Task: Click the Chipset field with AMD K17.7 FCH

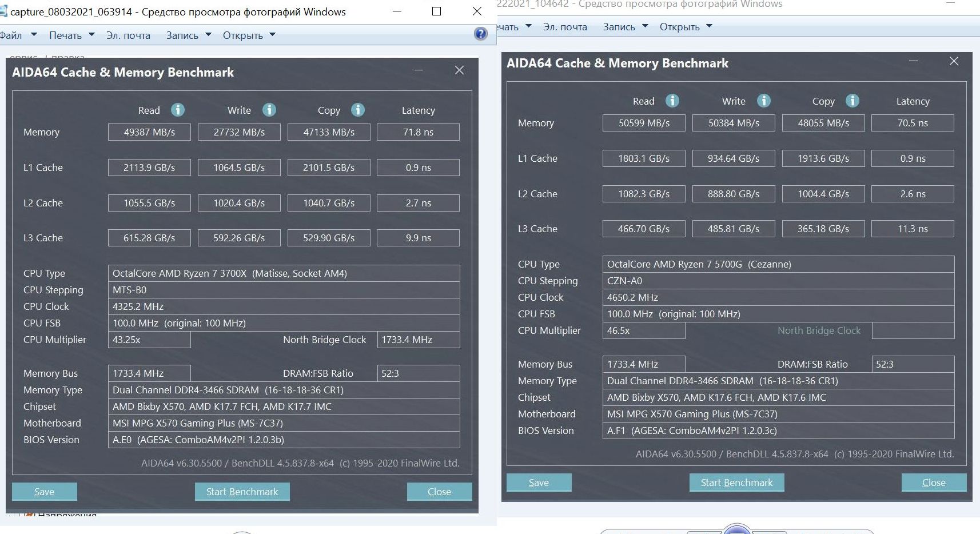Action: click(x=284, y=407)
